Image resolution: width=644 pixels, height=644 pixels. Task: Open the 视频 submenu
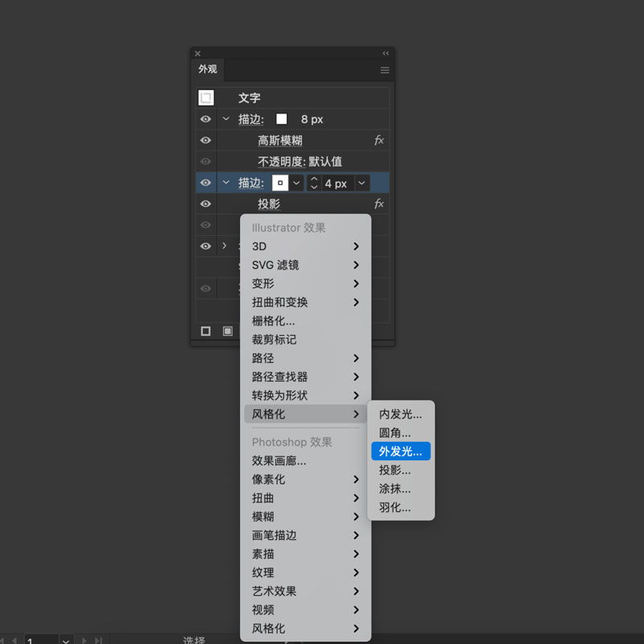(306, 610)
